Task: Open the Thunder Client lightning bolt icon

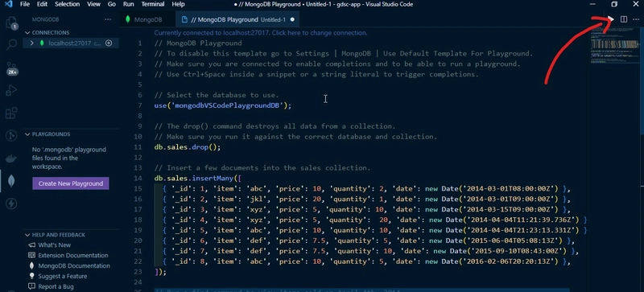Action: (11, 204)
